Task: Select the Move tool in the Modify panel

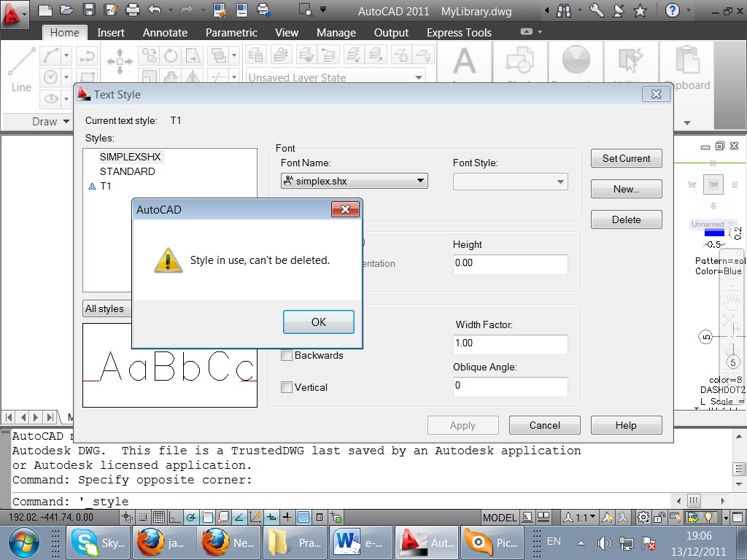Action: (120, 61)
